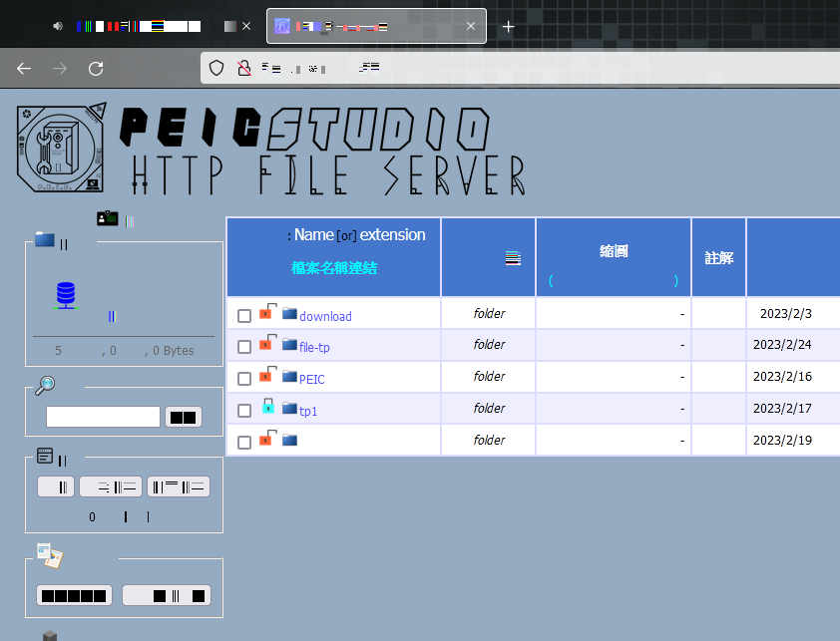Click the middle select-panel button
The width and height of the screenshot is (840, 641).
111,486
